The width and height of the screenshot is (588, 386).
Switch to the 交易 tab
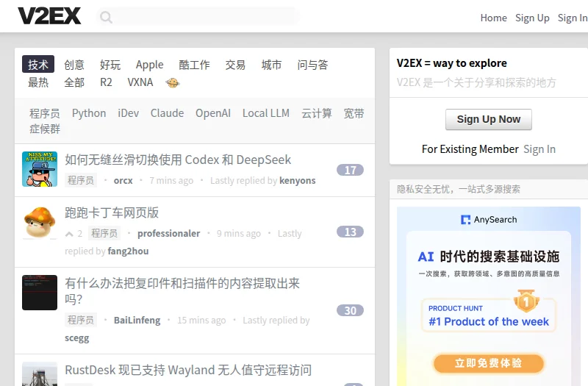pyautogui.click(x=235, y=65)
